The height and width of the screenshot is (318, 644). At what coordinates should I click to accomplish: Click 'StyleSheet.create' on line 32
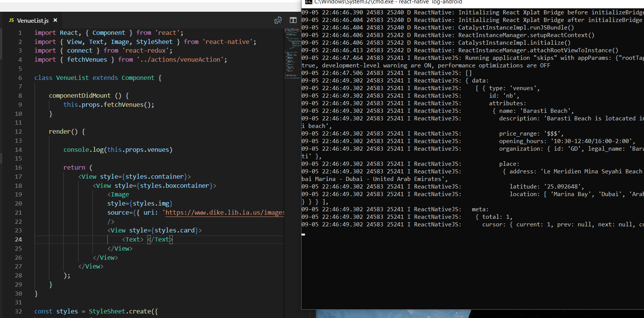click(x=120, y=311)
